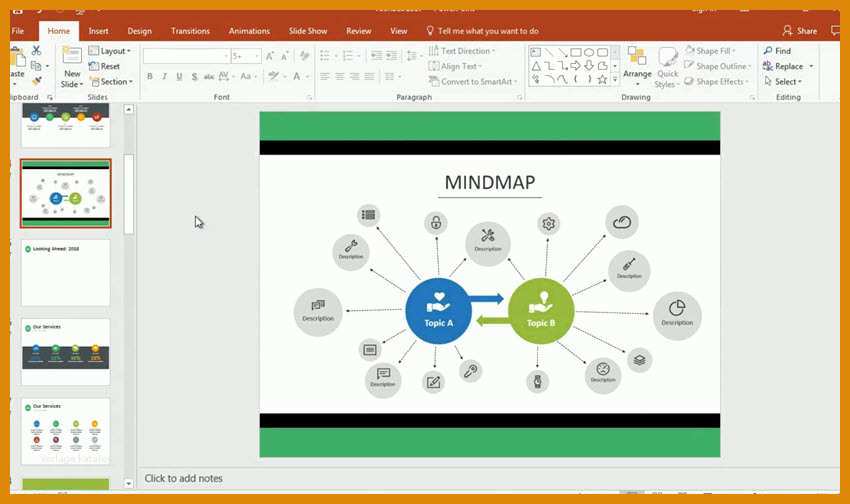
Task: Decrease font size with the small A icon
Action: pos(285,56)
